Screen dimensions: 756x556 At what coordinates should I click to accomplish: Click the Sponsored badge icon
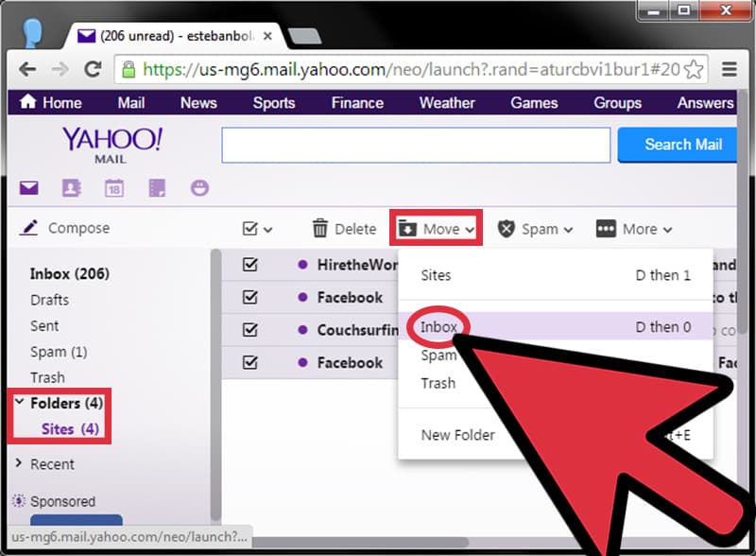(x=18, y=501)
